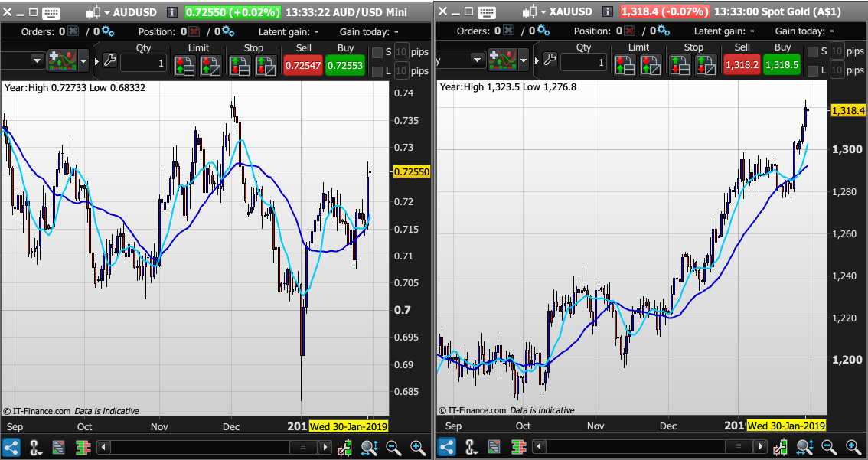The width and height of the screenshot is (868, 460).
Task: Open AUDUSD instrument info icon
Action: 171,11
